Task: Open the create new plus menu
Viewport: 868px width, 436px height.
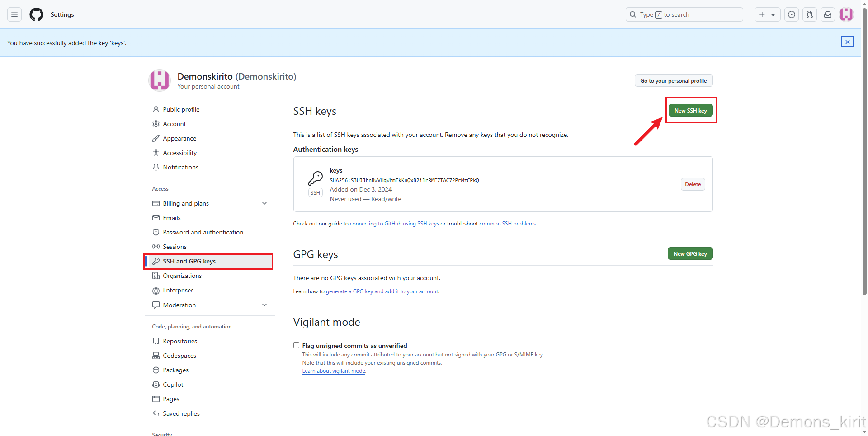Action: point(767,14)
